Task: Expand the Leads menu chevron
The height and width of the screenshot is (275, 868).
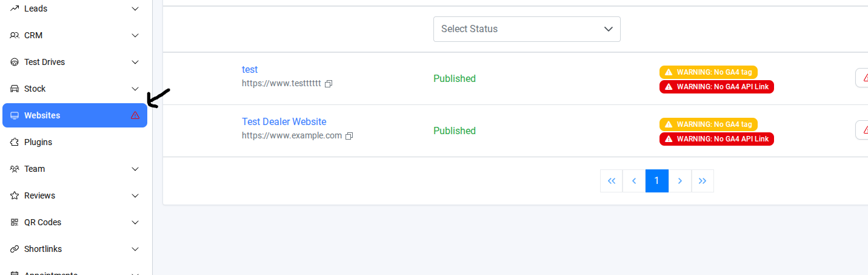Action: [135, 8]
